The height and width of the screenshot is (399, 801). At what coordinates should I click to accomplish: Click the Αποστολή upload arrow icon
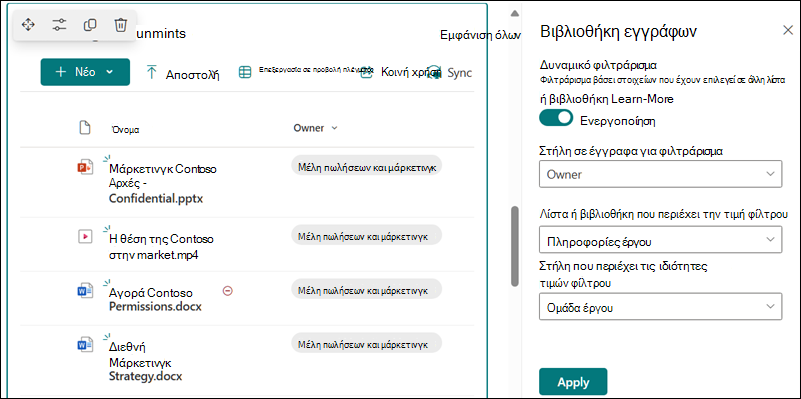(152, 72)
